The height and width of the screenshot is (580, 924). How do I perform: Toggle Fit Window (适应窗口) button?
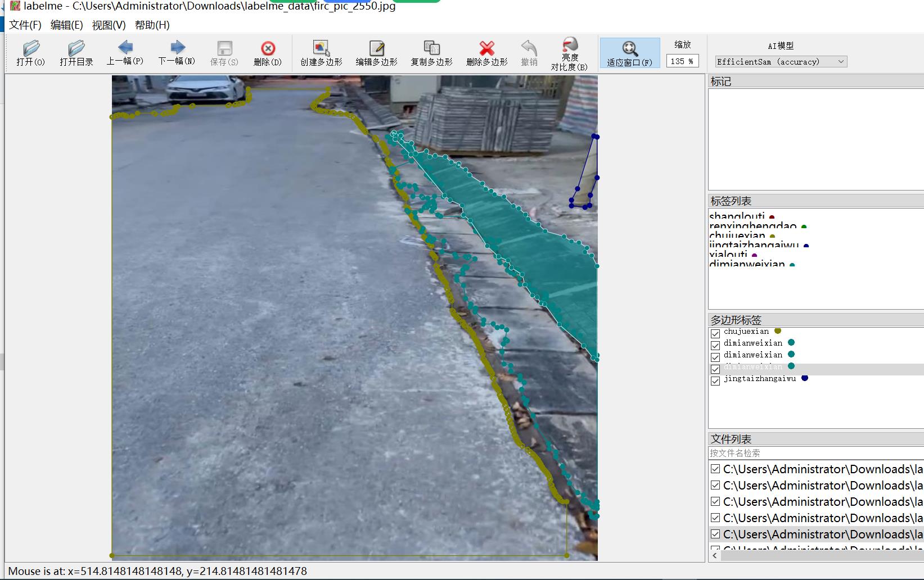[630, 53]
